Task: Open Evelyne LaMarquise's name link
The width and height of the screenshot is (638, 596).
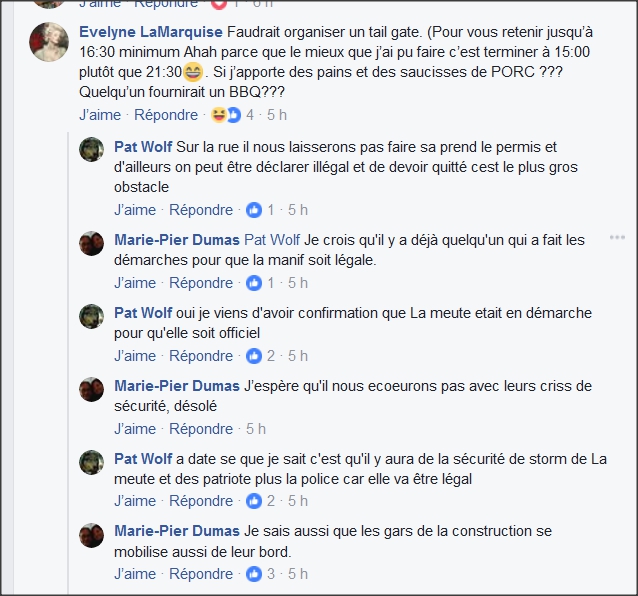Action: (x=151, y=32)
